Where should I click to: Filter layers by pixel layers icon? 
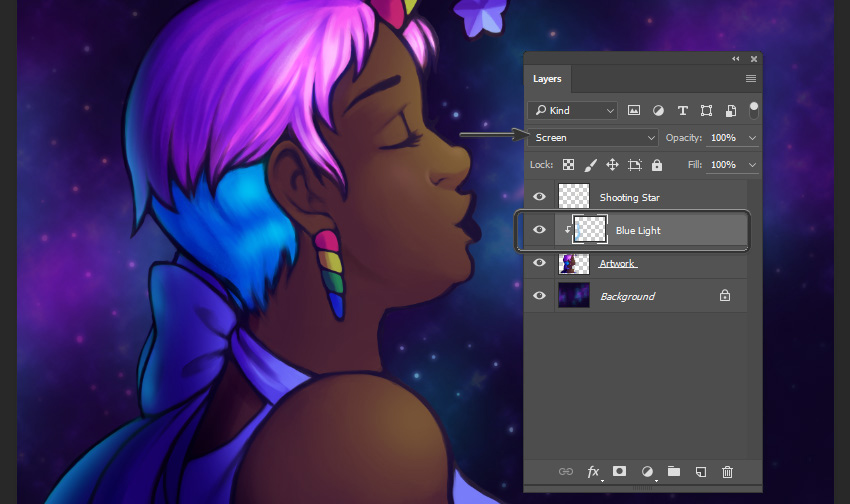pyautogui.click(x=634, y=111)
